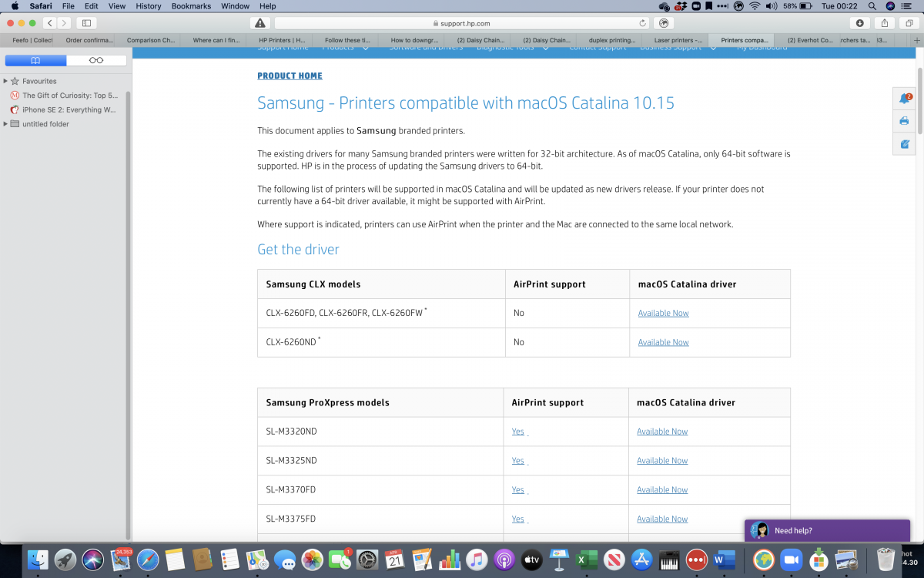Open Microsoft Word from the Dock

click(724, 560)
